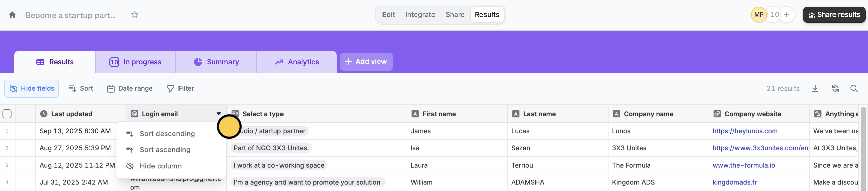The width and height of the screenshot is (868, 191).
Task: Open the Sort options
Action: pyautogui.click(x=81, y=89)
